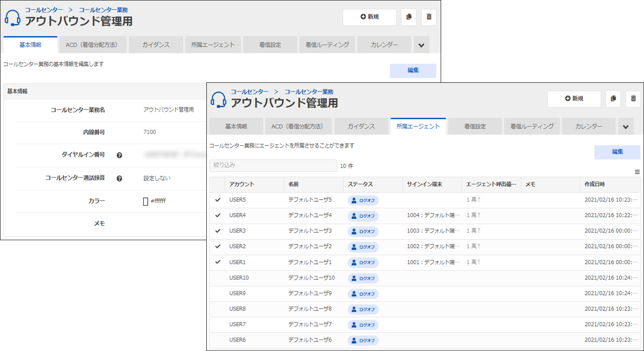This screenshot has height=351, width=644.
Task: Switch to ガイダンス tab in the back window
Action: tap(156, 45)
